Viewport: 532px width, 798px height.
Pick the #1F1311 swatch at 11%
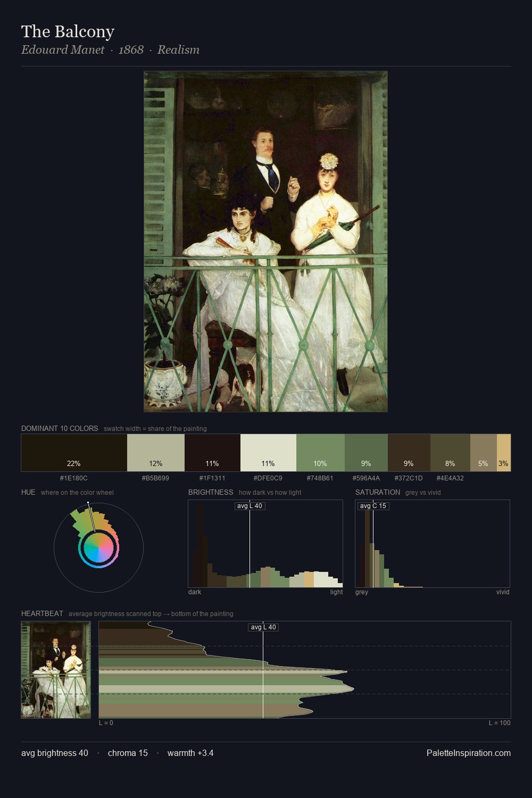[212, 453]
